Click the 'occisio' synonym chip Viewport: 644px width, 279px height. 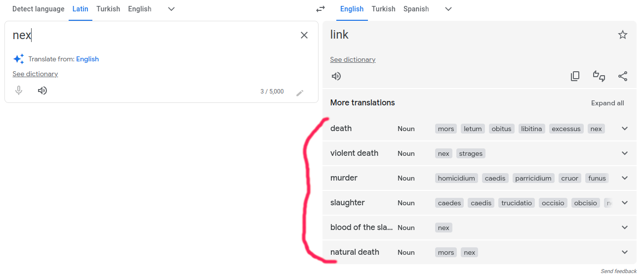coord(553,203)
